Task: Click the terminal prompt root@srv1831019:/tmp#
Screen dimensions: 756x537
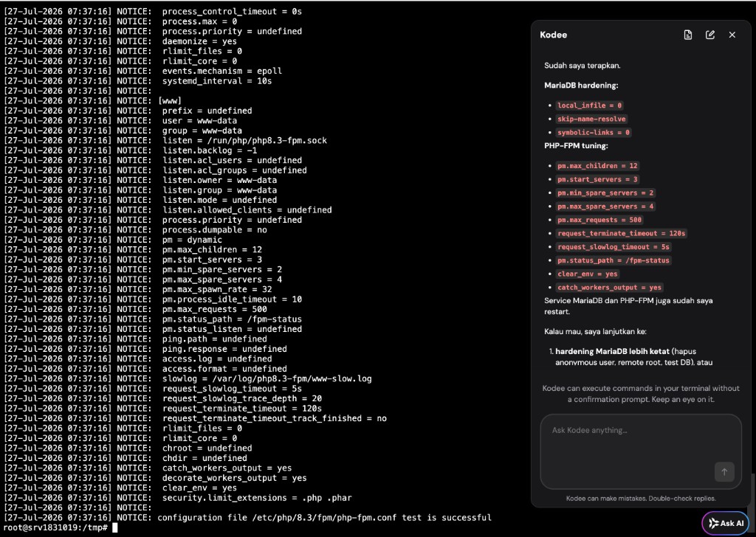Action: tap(55, 527)
